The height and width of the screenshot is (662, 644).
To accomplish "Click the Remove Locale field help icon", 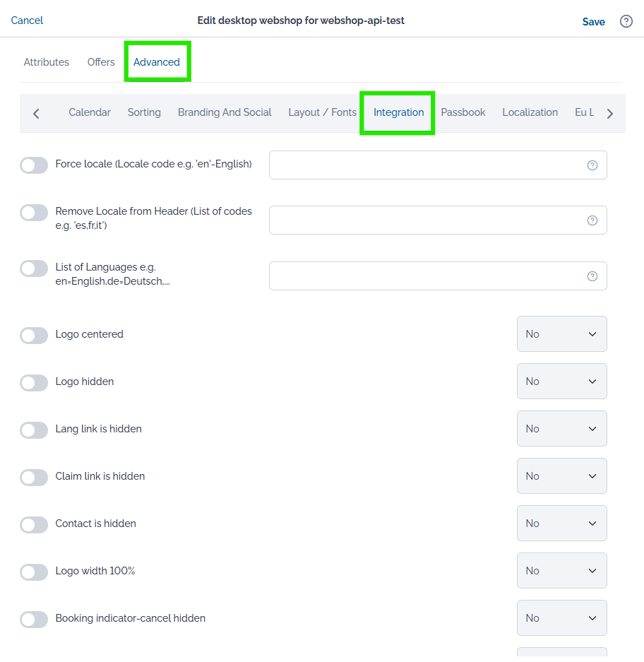I will point(592,220).
